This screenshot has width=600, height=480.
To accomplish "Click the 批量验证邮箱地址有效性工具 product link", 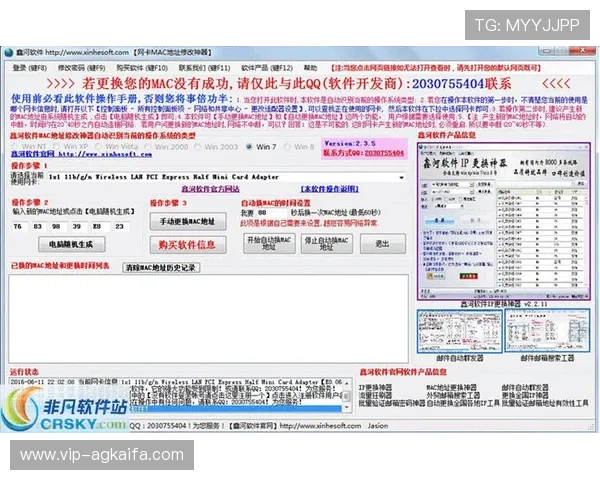I will 545,403.
